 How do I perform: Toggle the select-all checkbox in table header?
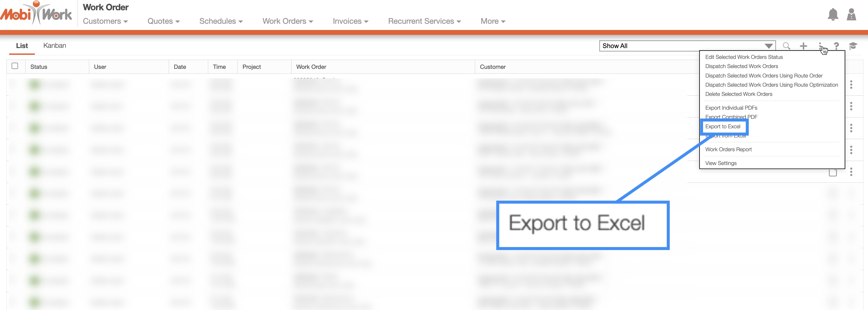[15, 66]
